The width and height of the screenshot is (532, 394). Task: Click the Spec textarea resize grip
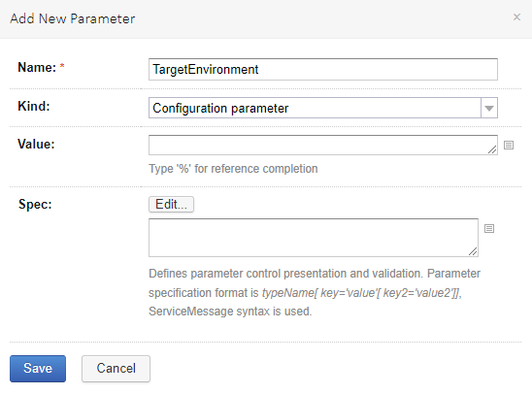pos(473,251)
